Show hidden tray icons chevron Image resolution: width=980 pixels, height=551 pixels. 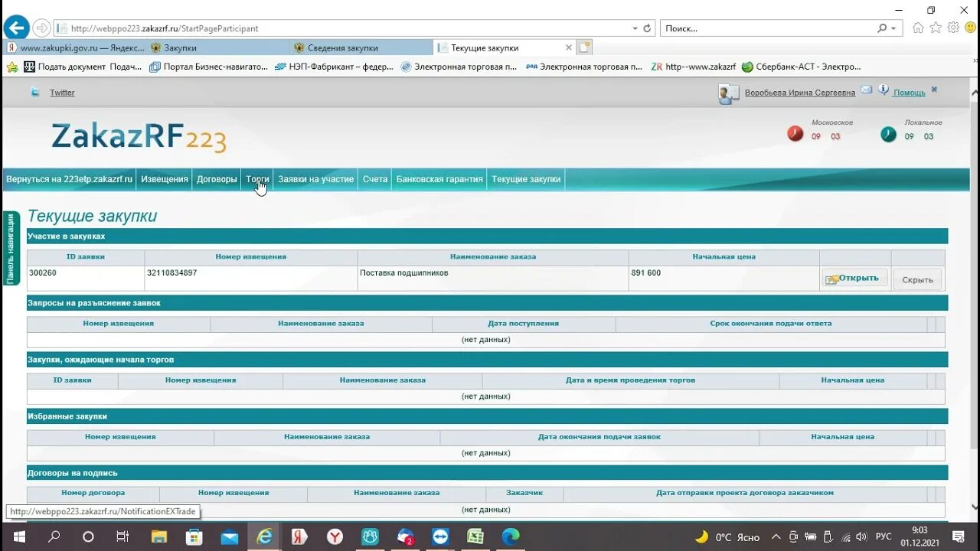click(776, 536)
